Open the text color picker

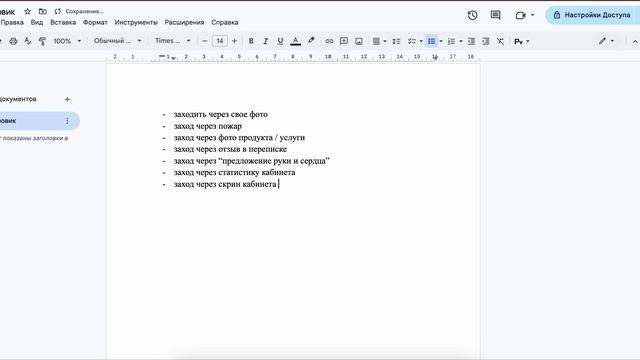coord(296,41)
